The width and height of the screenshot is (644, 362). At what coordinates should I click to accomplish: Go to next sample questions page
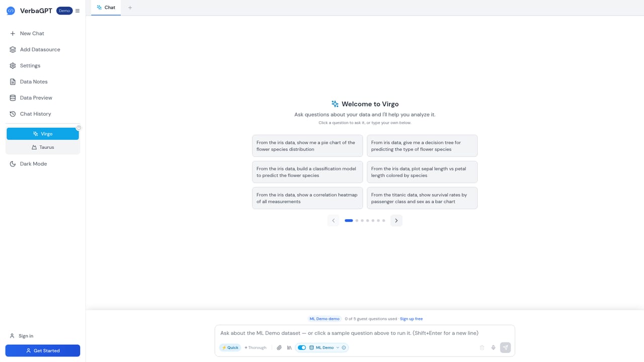tap(396, 220)
